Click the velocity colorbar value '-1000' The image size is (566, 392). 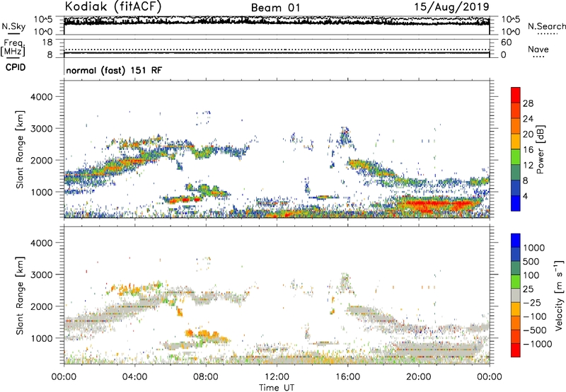[x=537, y=344]
